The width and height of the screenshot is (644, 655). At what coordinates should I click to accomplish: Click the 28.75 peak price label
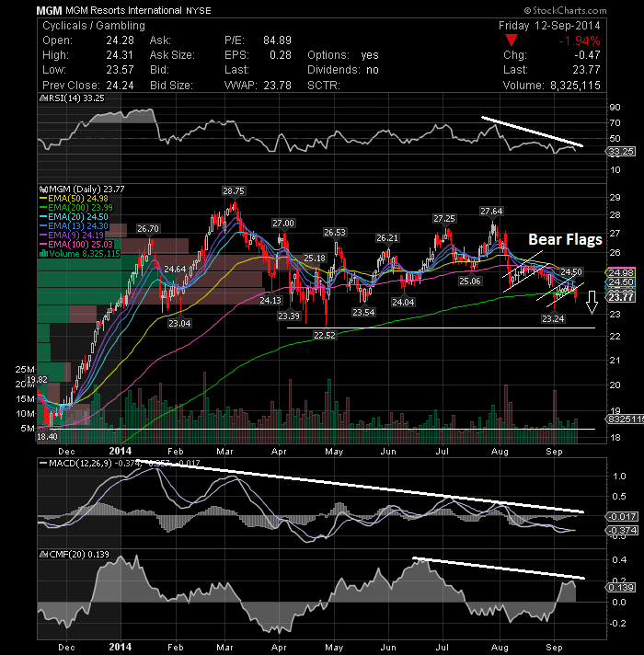click(x=234, y=191)
